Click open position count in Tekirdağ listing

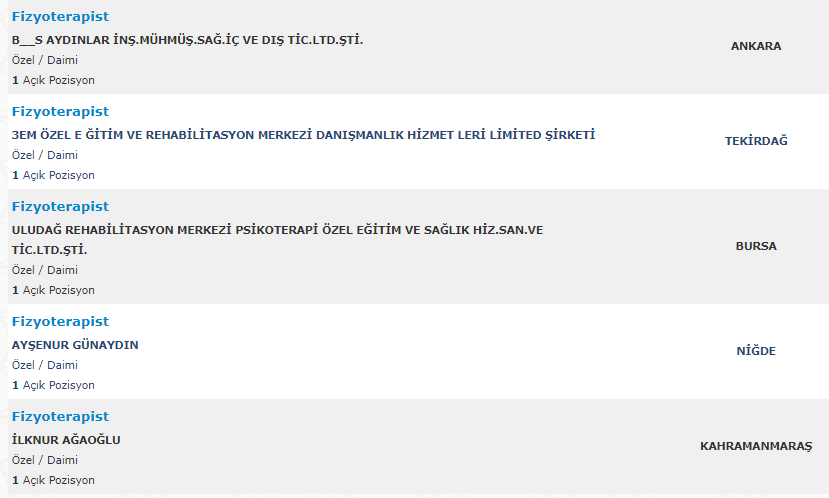[53, 175]
